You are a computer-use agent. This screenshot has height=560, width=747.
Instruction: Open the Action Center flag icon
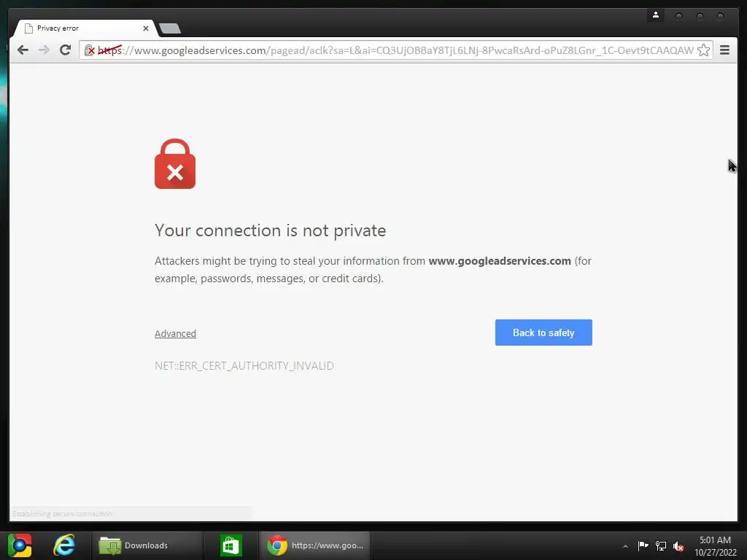(643, 545)
